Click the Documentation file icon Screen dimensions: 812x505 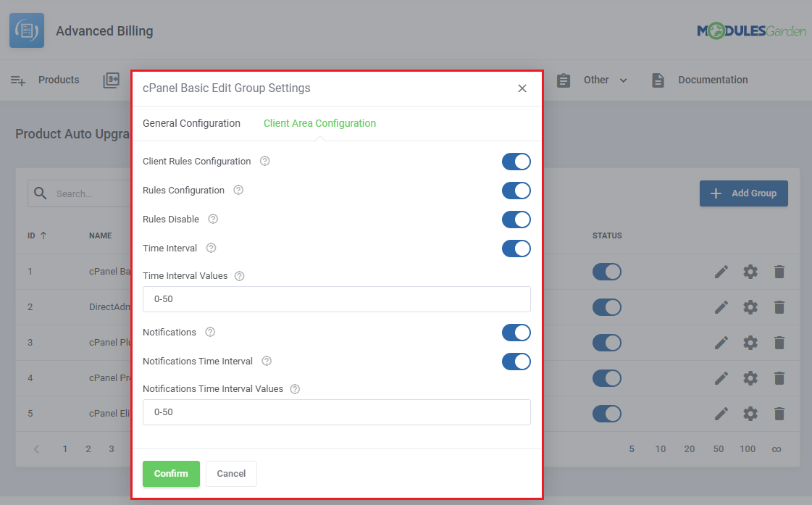coord(658,80)
